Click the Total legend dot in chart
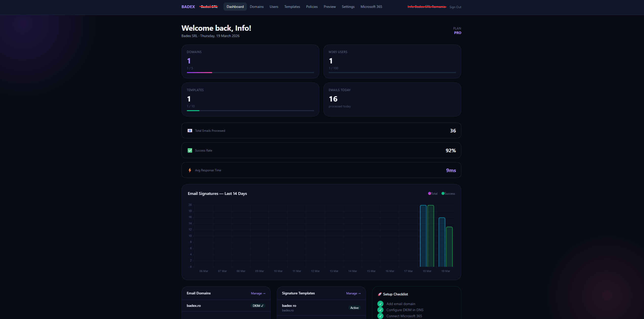644x319 pixels. tap(429, 194)
